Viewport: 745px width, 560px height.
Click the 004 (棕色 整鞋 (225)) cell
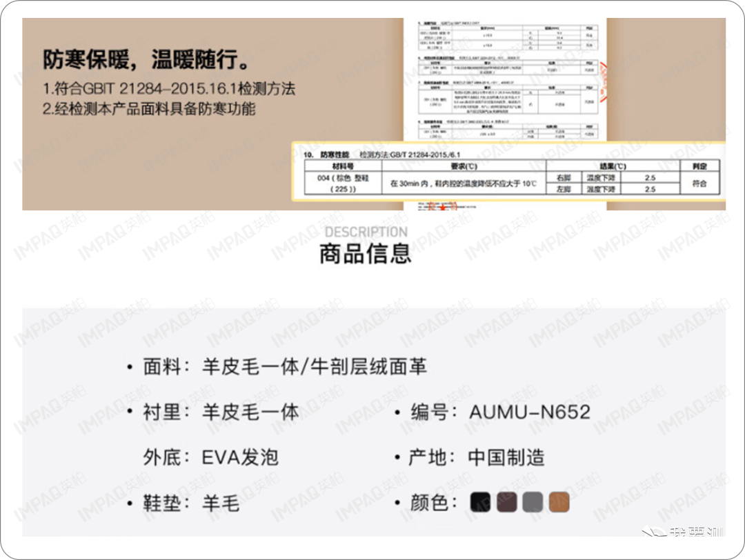click(x=343, y=183)
